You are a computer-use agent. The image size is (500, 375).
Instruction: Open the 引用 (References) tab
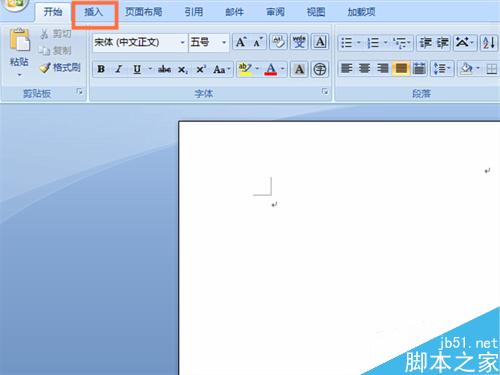(x=194, y=12)
